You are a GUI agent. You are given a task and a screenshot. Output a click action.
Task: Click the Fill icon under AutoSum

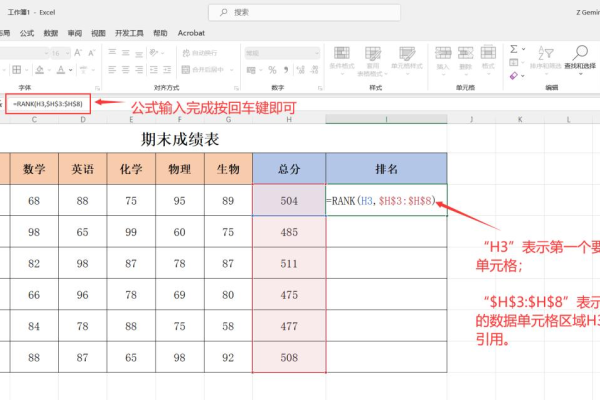click(514, 62)
